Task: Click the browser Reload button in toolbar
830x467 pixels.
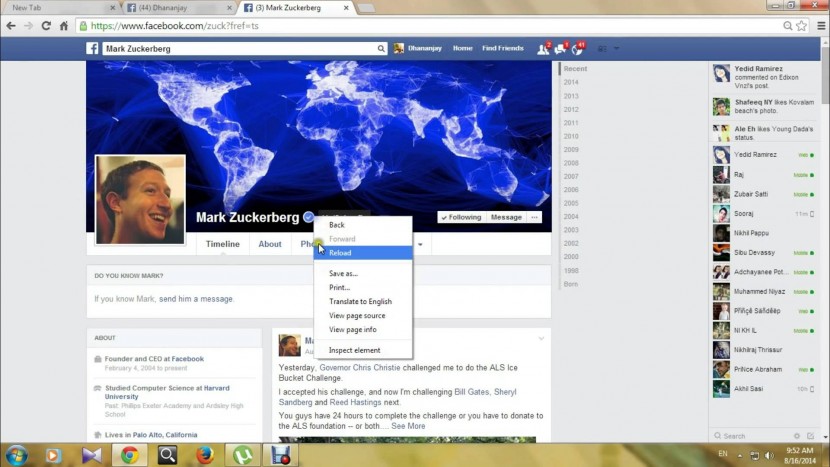Action: pyautogui.click(x=46, y=25)
